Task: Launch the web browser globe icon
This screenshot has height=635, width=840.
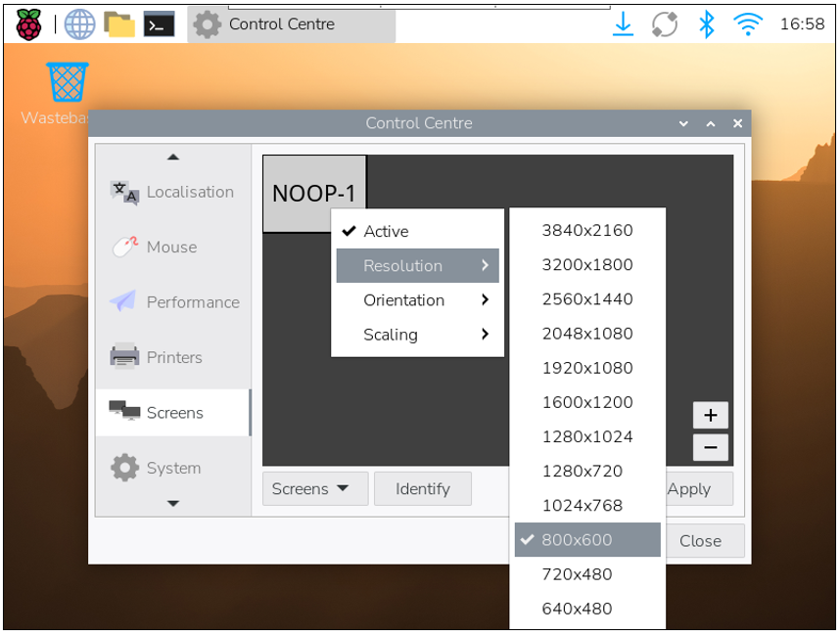Action: pyautogui.click(x=80, y=24)
